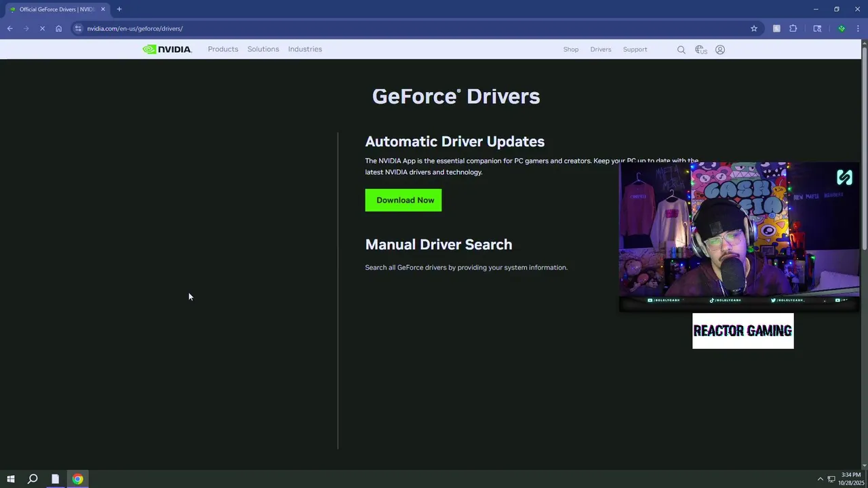Stop the page from loading
Screen dimensions: 868x488
click(x=42, y=28)
